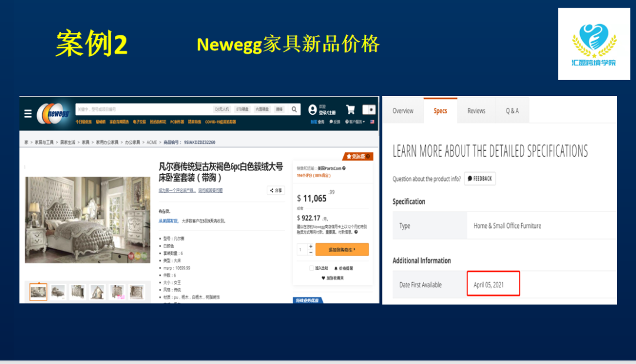Viewport: 636px width, 364px height.
Task: Go to 居家生活 breadcrumb
Action: [x=68, y=143]
